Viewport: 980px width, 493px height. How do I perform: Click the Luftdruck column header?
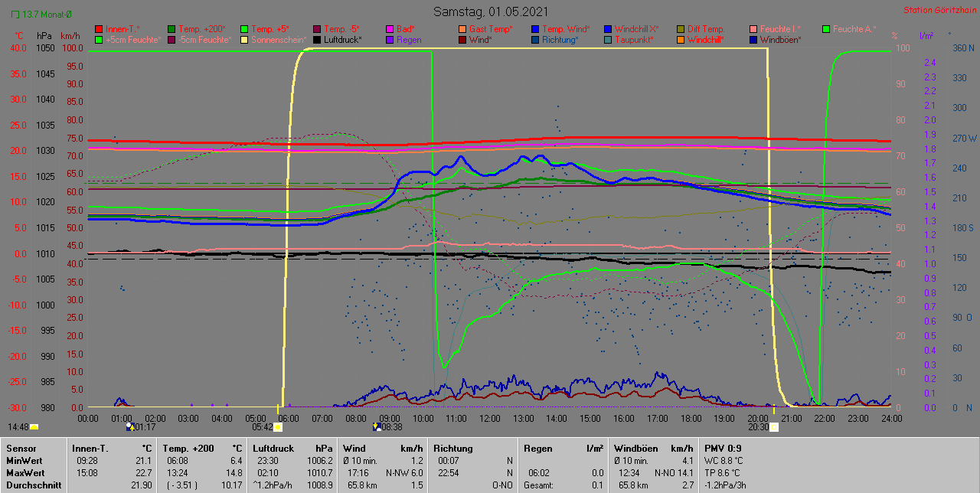click(x=273, y=448)
